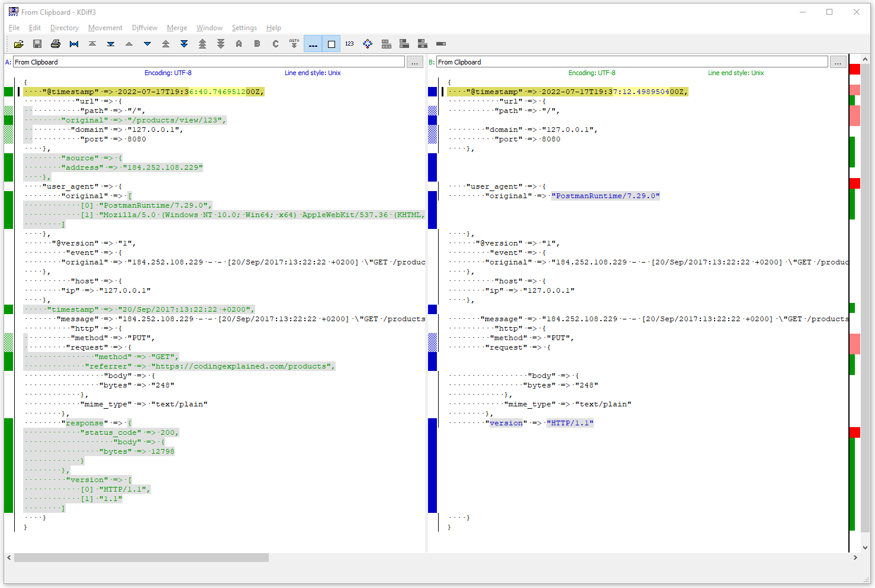Click the Directory menu
875x588 pixels.
tap(64, 28)
